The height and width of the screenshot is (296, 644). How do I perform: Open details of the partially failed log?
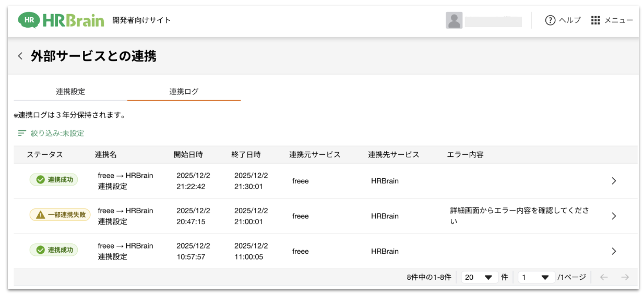point(614,216)
